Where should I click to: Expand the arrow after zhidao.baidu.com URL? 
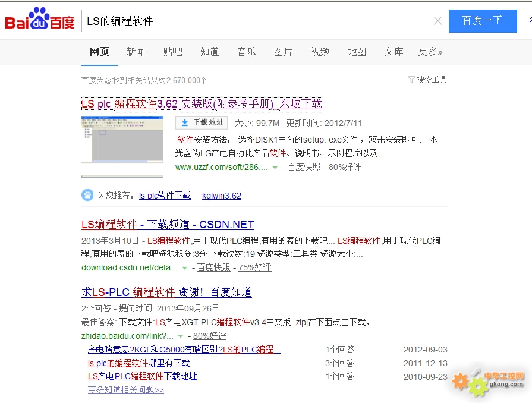coord(181,336)
